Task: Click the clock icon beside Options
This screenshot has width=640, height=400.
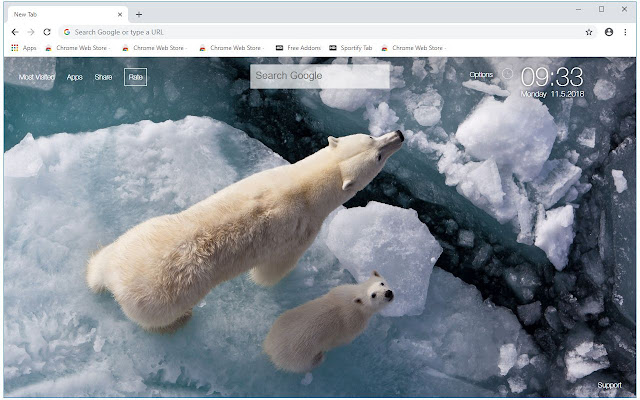Action: [507, 74]
